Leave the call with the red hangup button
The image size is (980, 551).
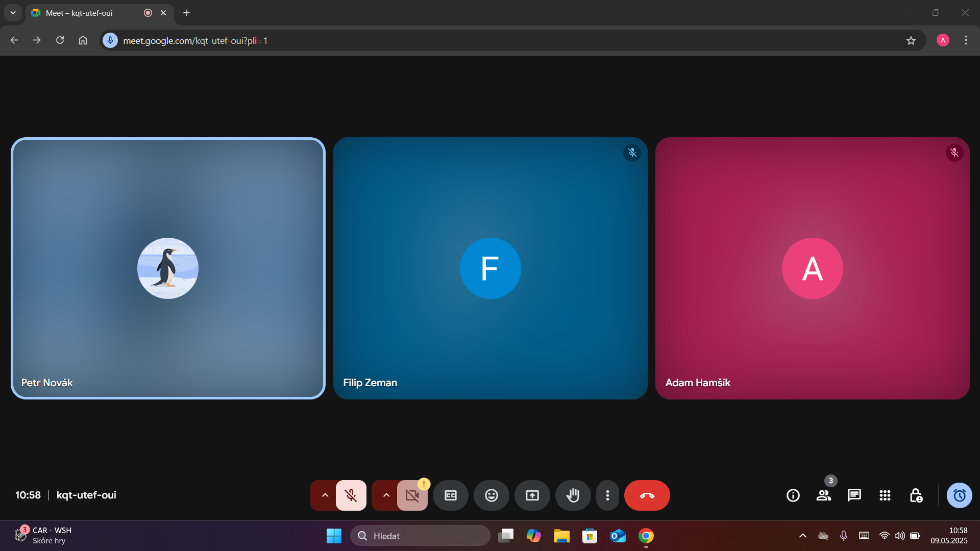(x=647, y=495)
